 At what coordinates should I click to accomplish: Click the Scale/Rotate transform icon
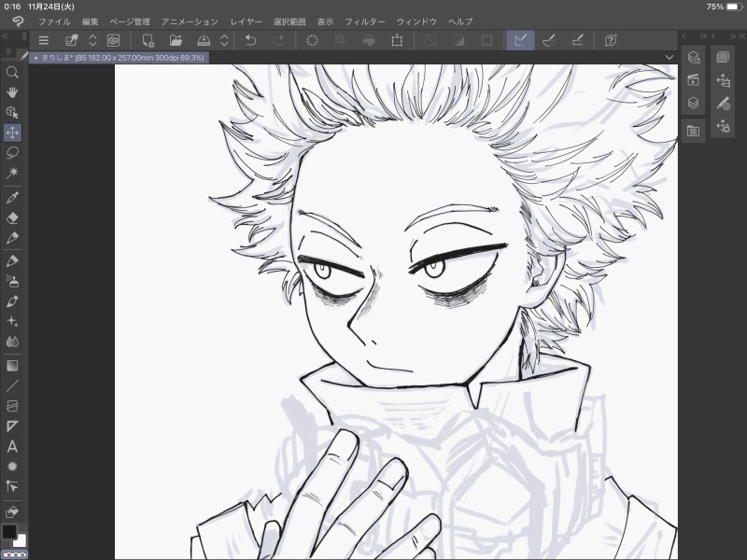click(x=397, y=40)
